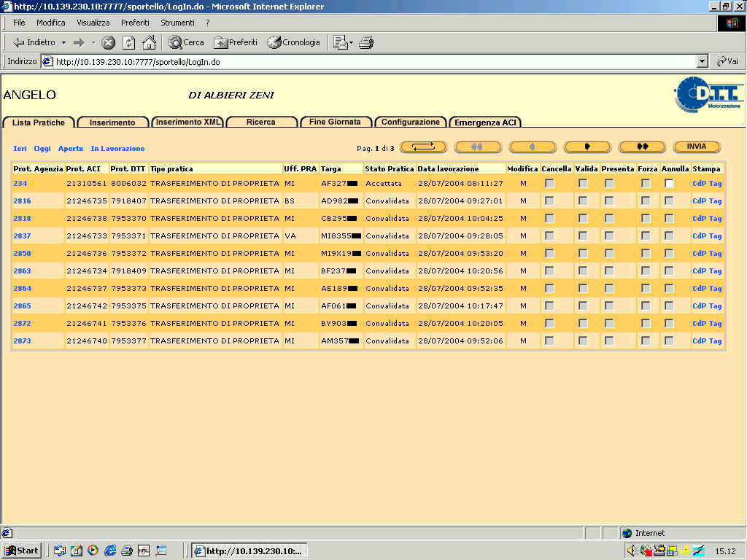Image resolution: width=747 pixels, height=560 pixels.
Task: Open Preferiti favorites toolbar button
Action: tap(236, 42)
